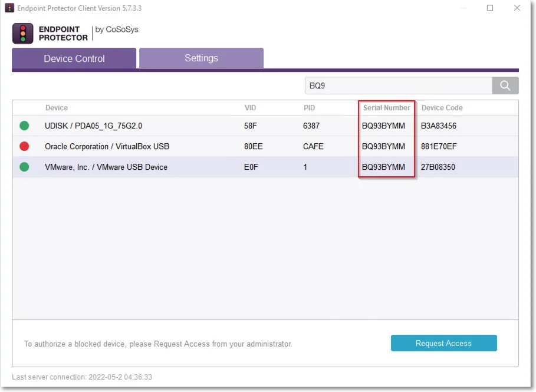Sort by the VID column header
The image size is (536, 392).
pos(250,108)
